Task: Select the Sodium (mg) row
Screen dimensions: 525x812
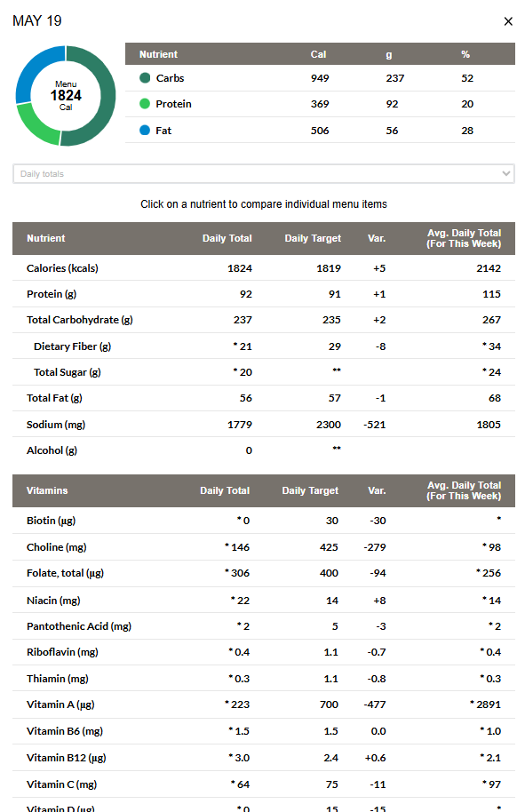Action: tap(264, 424)
